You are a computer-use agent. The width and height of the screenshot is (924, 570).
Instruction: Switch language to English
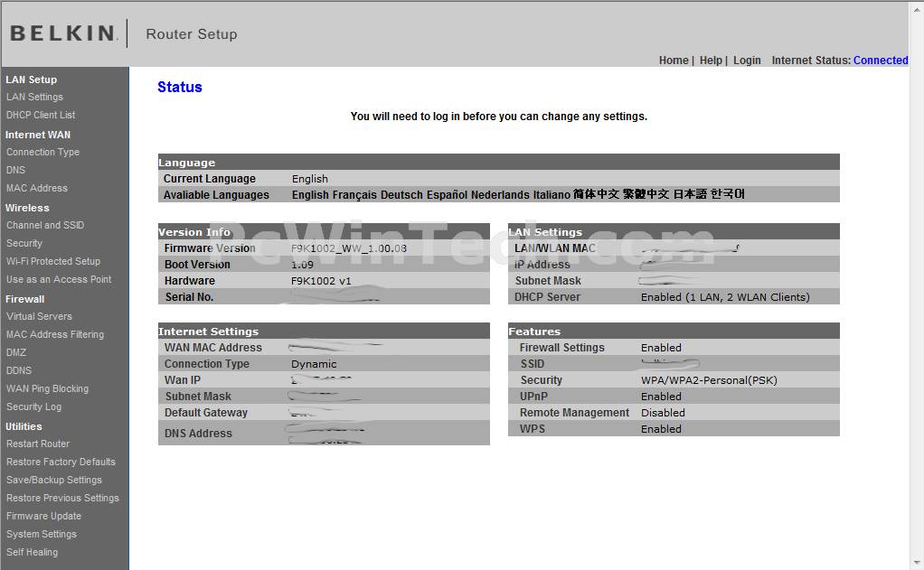pyautogui.click(x=310, y=195)
